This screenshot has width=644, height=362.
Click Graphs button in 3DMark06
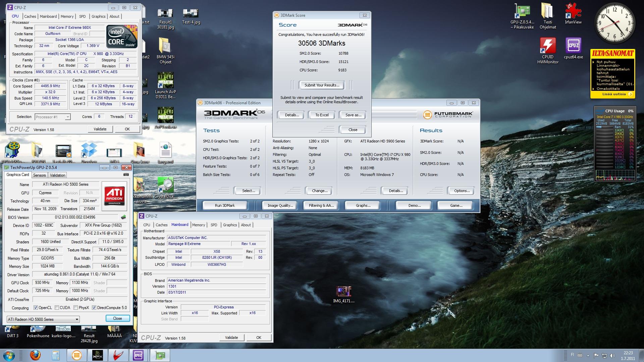pyautogui.click(x=363, y=205)
